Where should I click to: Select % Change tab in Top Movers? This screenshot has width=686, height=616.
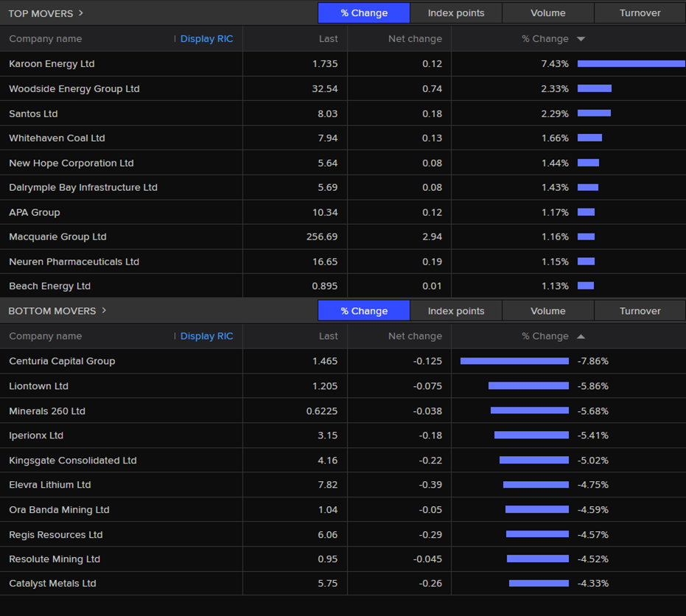[x=364, y=13]
